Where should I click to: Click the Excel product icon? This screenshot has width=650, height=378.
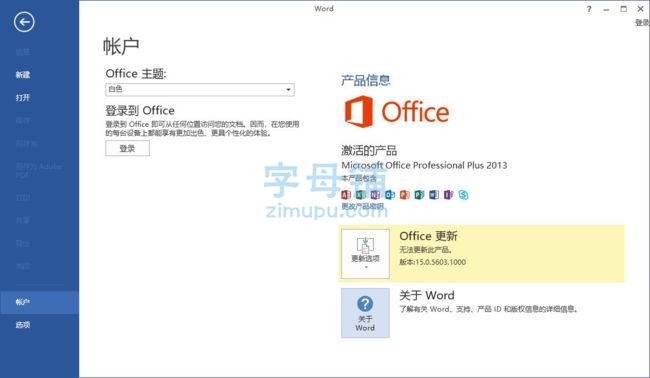pos(361,194)
